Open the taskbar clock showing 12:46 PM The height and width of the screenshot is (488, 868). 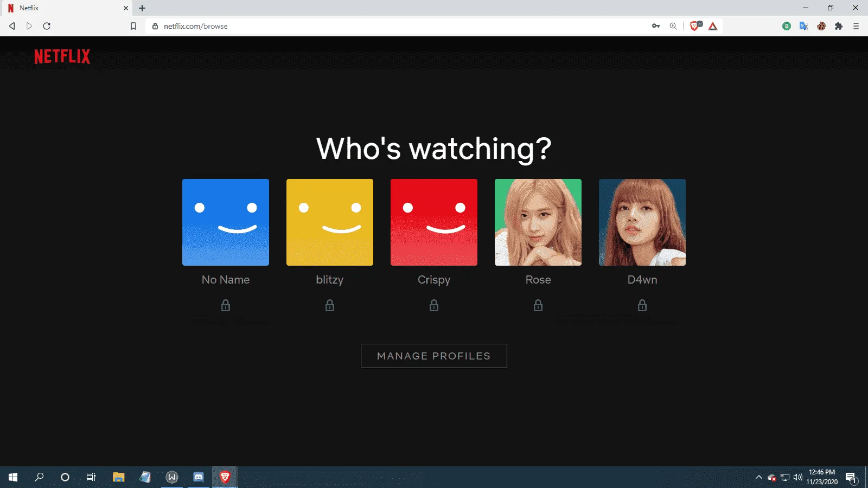pyautogui.click(x=822, y=477)
